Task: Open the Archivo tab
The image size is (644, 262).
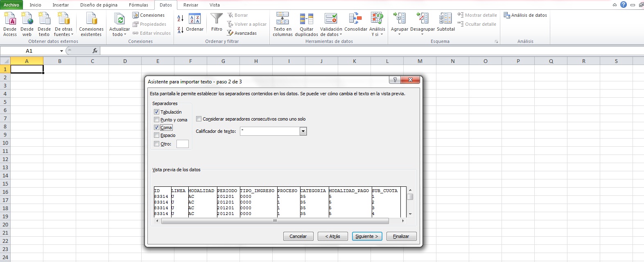Action: pyautogui.click(x=11, y=5)
